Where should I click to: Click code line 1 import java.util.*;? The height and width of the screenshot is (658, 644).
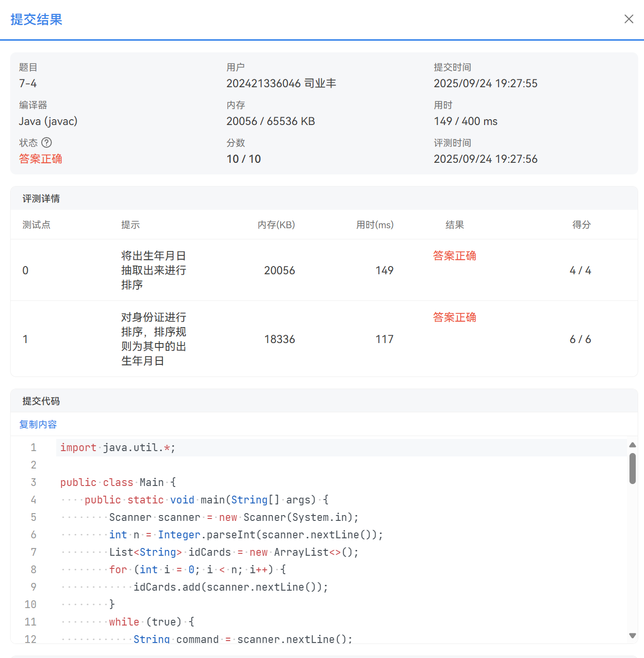coord(118,448)
